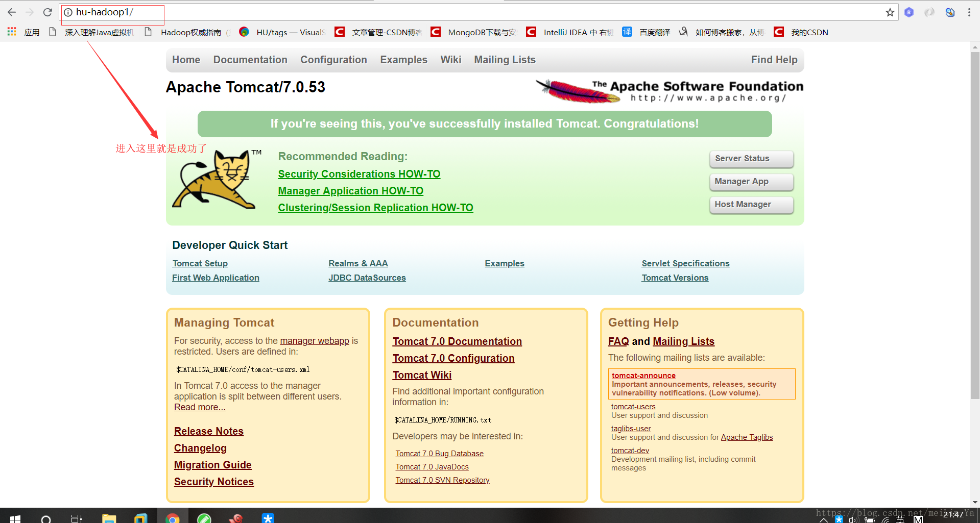The image size is (980, 523).
Task: Open Realms & AAA link
Action: point(358,263)
